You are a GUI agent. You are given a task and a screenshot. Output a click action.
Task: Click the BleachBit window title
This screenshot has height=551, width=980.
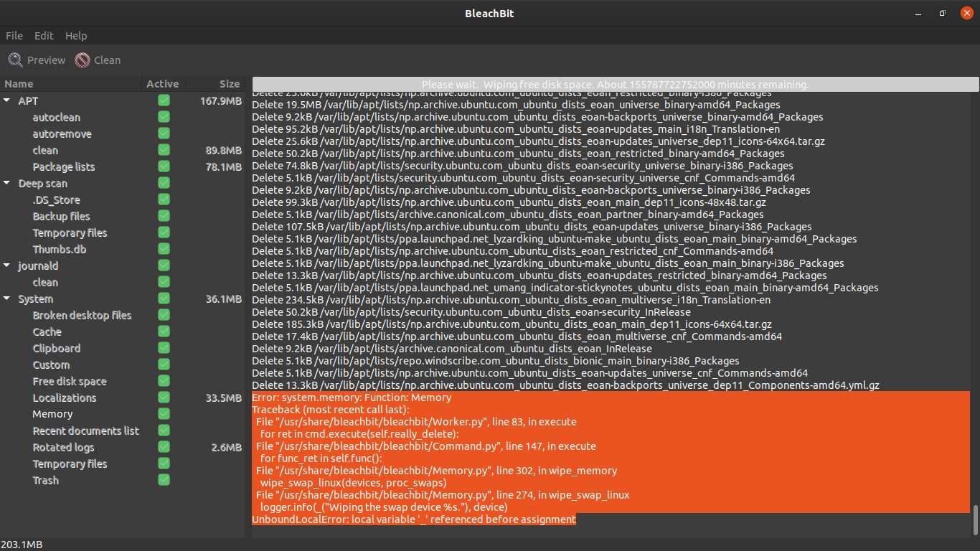[x=489, y=14]
